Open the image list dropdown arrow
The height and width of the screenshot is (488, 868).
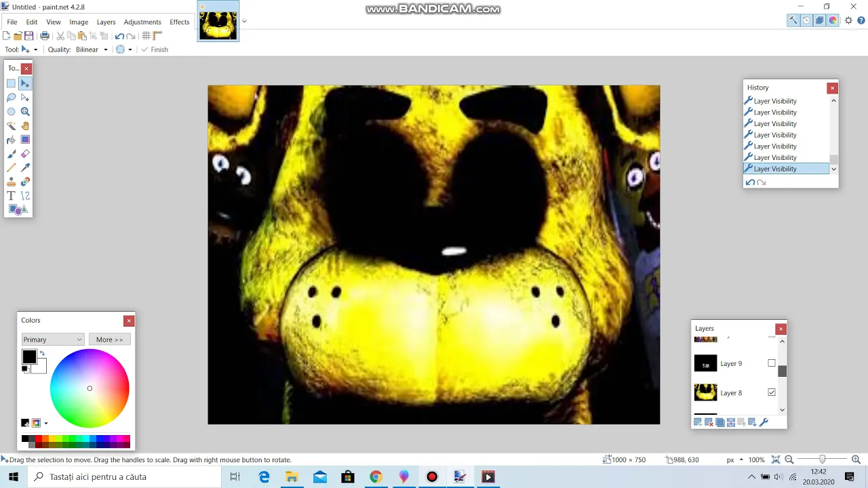tap(244, 21)
